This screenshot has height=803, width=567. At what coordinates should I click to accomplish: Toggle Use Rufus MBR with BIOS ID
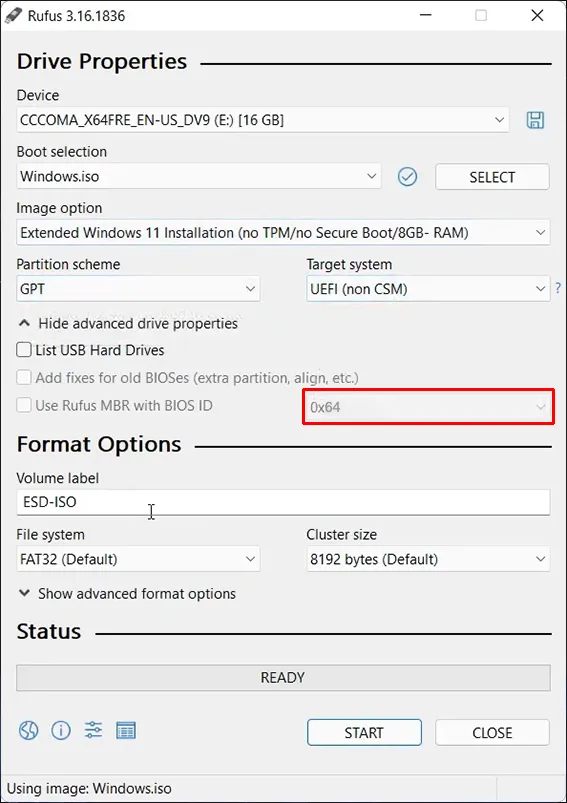coord(24,405)
